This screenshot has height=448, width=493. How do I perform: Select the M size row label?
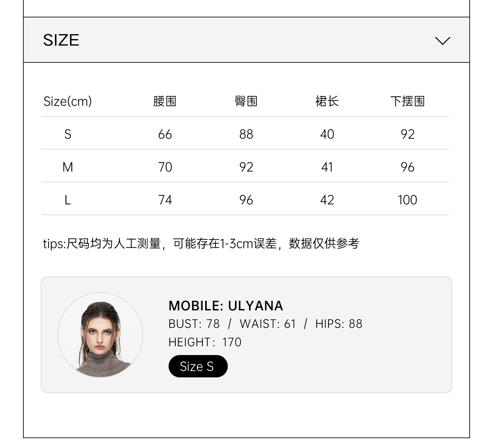pyautogui.click(x=68, y=167)
